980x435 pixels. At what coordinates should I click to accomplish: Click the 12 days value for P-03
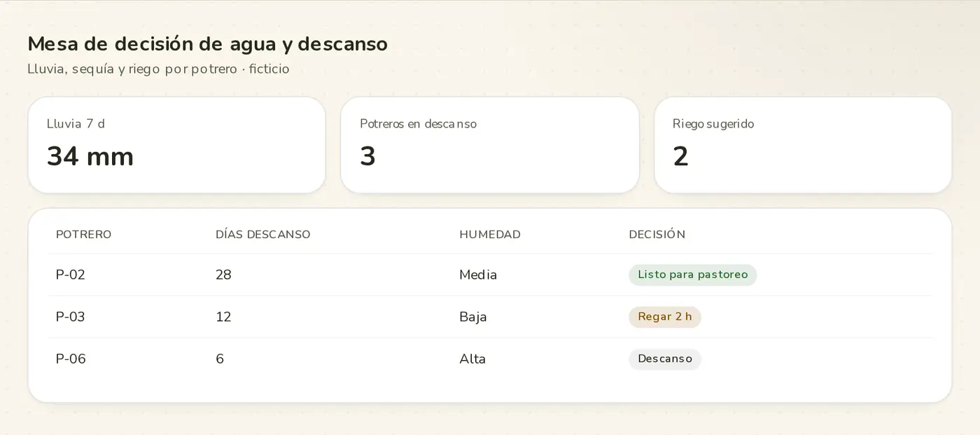(223, 317)
